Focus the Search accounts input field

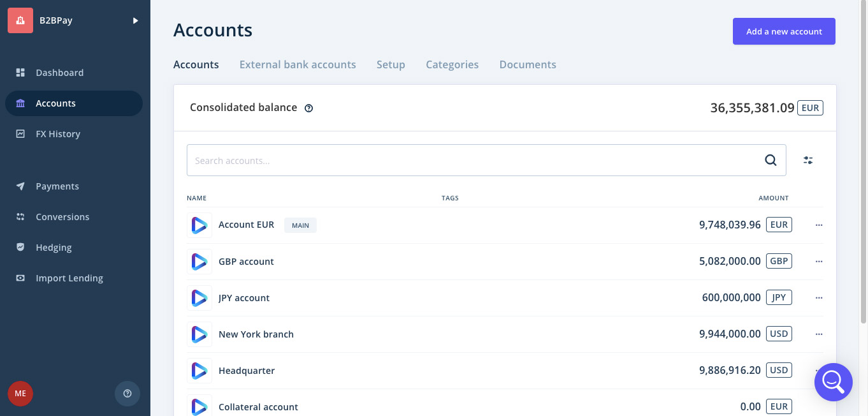tap(472, 160)
